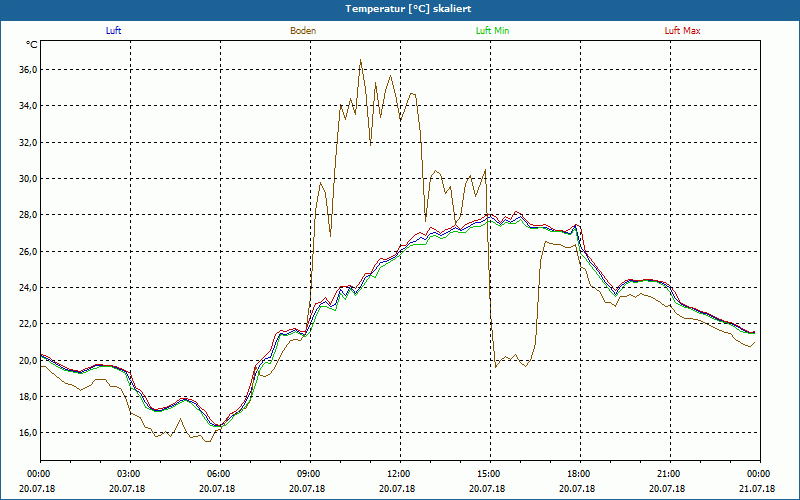Click the °C unit label on y-axis

(x=32, y=45)
